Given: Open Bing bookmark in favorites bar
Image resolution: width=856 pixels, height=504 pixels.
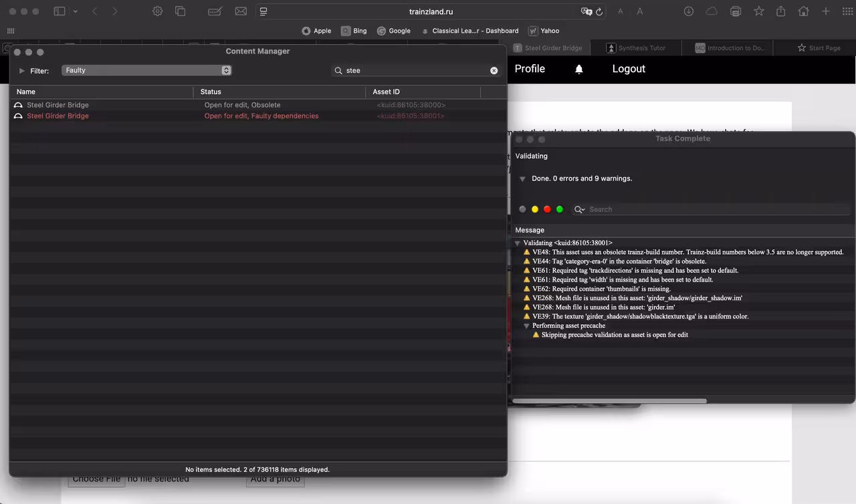Looking at the screenshot, I should click(x=354, y=31).
